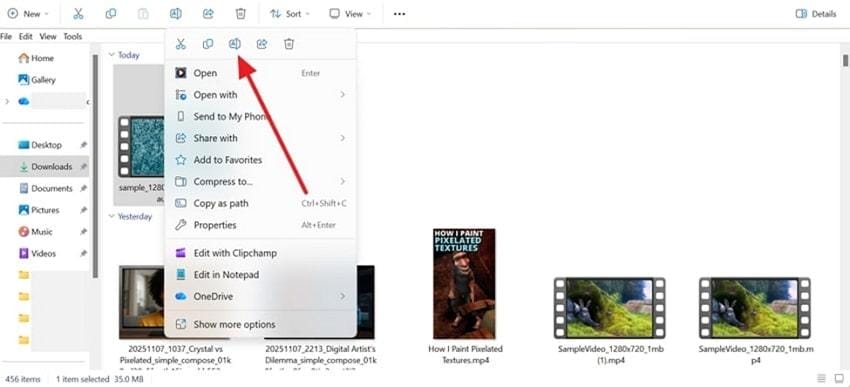Click the Delete icon in the context menu
Screen dimensions: 850x387
(x=289, y=44)
